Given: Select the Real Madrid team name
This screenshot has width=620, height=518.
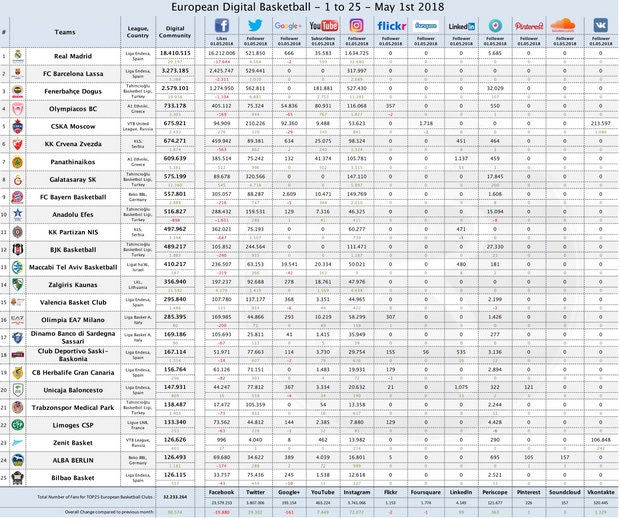Looking at the screenshot, I should pyautogui.click(x=73, y=56).
